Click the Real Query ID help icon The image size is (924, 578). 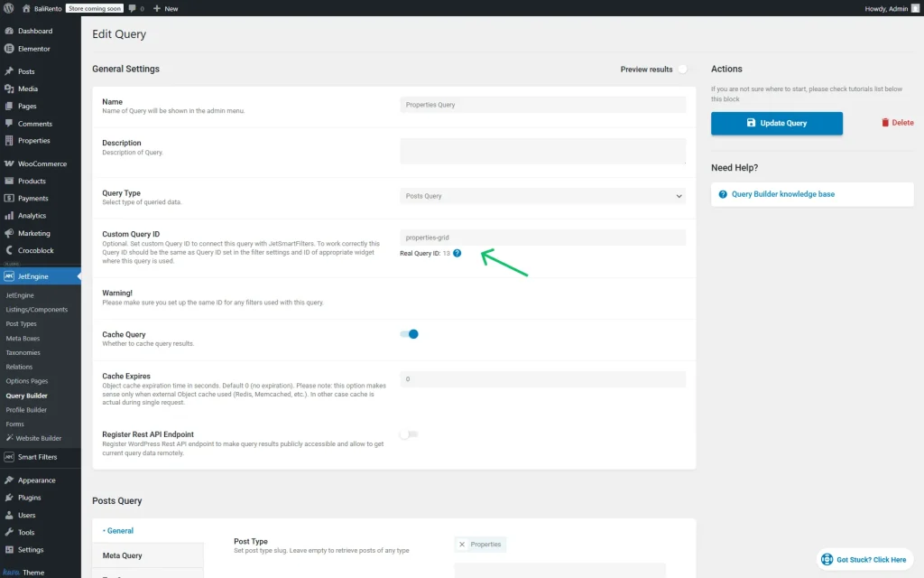tap(457, 253)
